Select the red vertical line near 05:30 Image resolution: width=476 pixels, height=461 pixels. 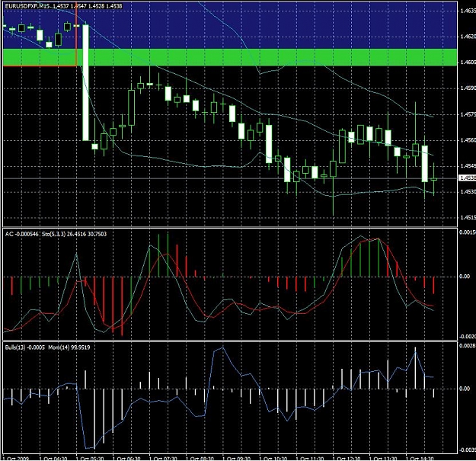(76, 33)
